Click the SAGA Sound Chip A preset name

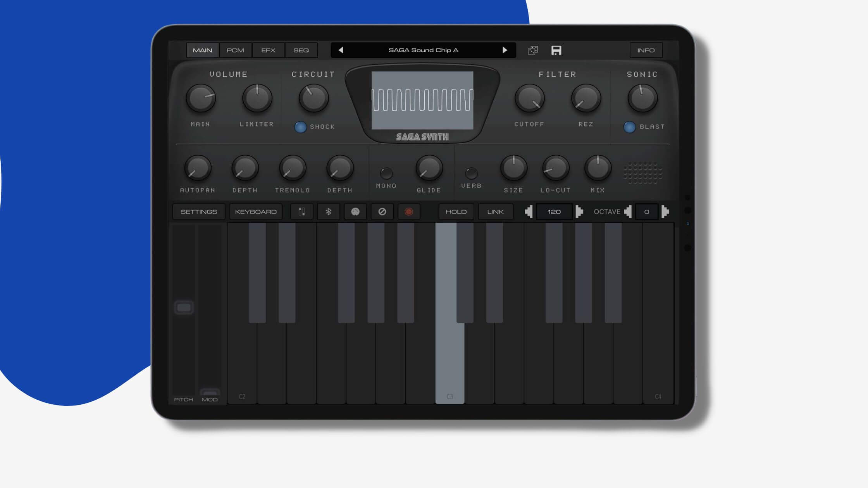click(x=423, y=50)
